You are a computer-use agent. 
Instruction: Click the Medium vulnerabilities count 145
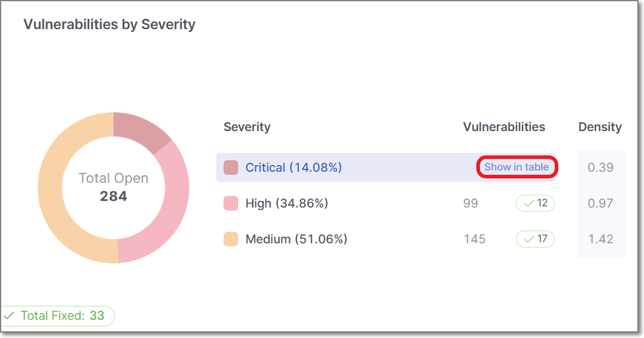[474, 239]
